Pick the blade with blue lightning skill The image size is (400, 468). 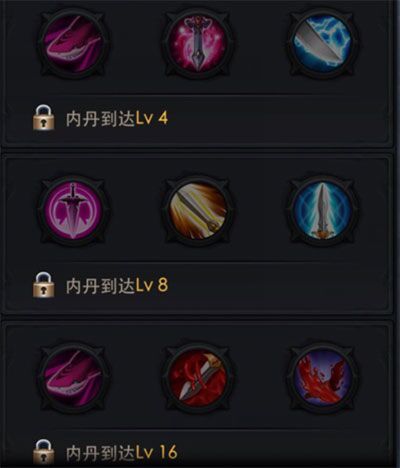pyautogui.click(x=322, y=44)
